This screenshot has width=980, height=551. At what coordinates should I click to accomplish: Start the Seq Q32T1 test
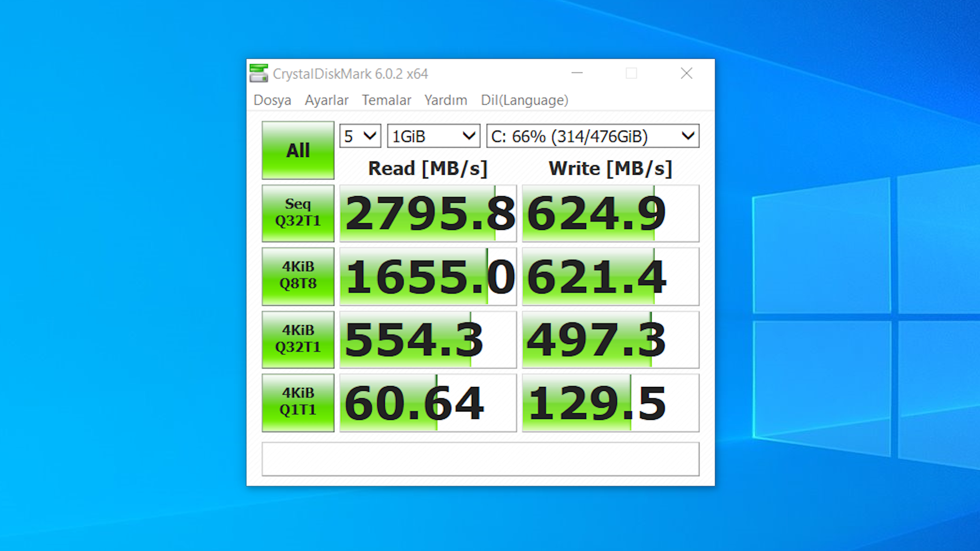(298, 213)
